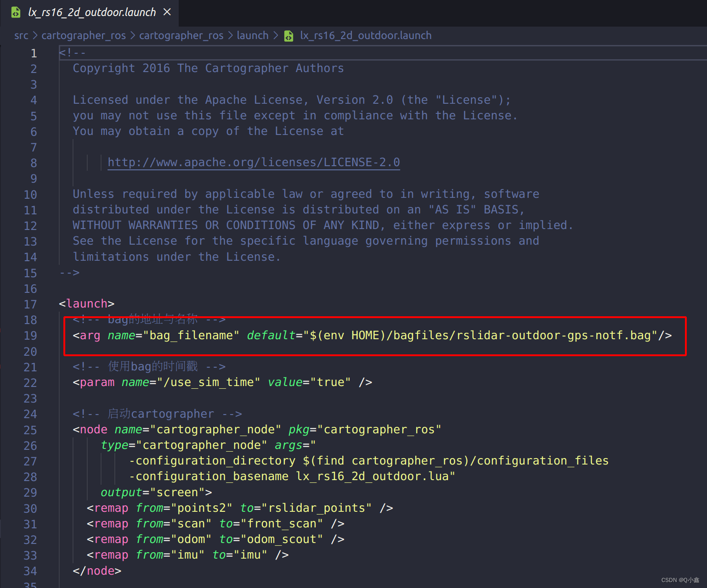Place cursor on the opening launch tag

[x=87, y=304]
